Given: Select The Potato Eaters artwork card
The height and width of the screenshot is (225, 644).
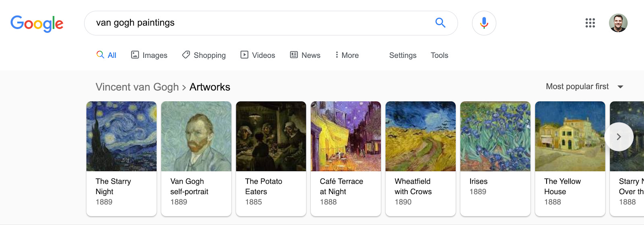Looking at the screenshot, I should (271, 158).
